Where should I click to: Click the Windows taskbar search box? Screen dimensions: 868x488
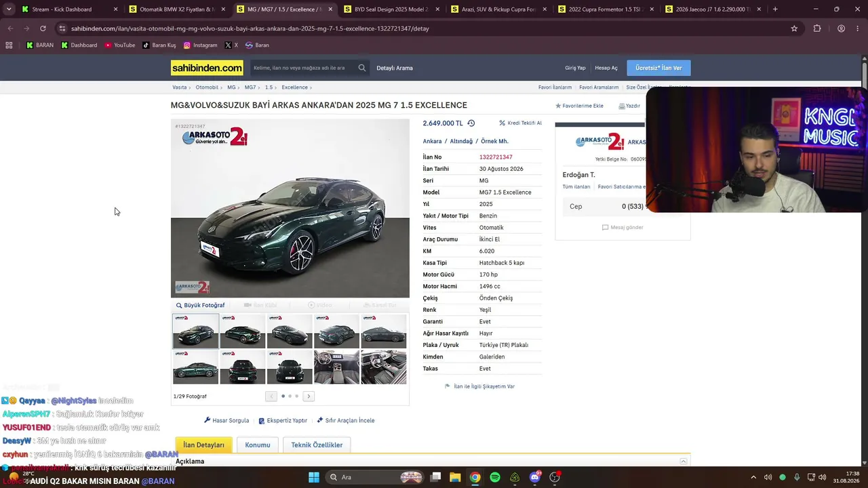(x=374, y=477)
